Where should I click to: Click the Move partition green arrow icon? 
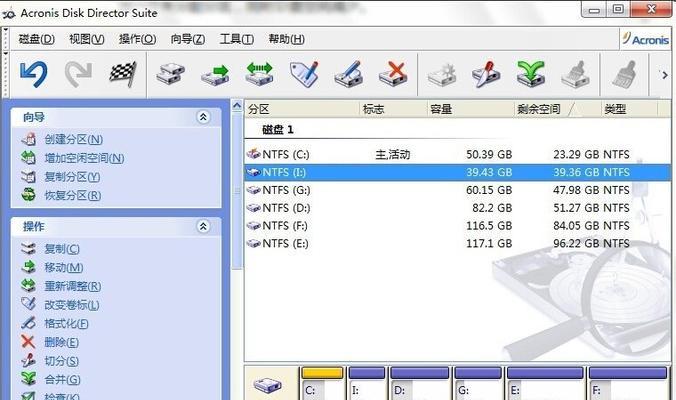pos(215,74)
